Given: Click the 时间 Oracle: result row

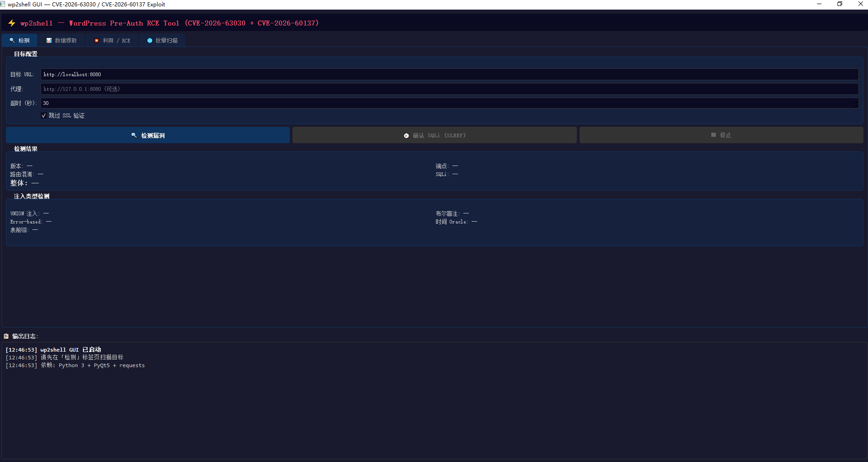Looking at the screenshot, I should [x=456, y=222].
